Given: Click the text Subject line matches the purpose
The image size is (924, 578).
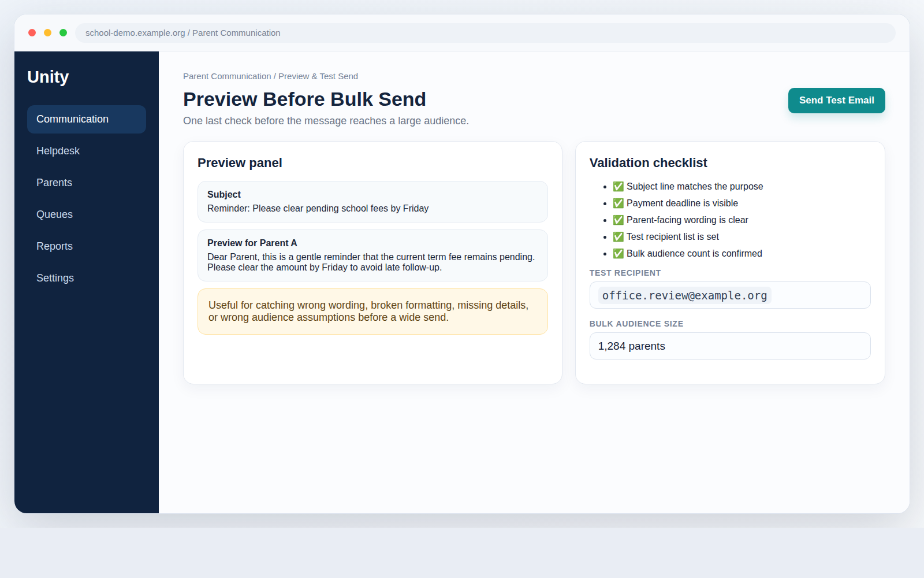Looking at the screenshot, I should click(x=695, y=187).
